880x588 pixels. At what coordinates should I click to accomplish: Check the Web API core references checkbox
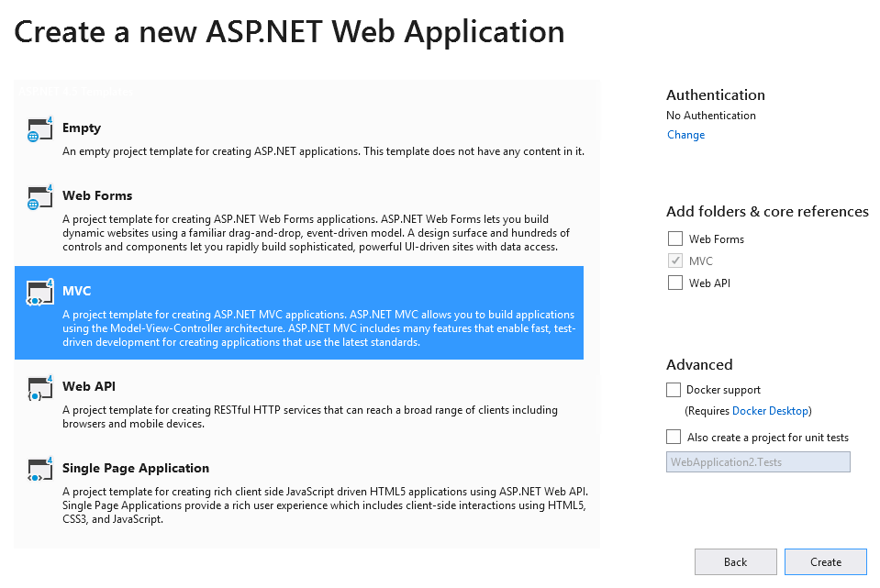pos(675,283)
